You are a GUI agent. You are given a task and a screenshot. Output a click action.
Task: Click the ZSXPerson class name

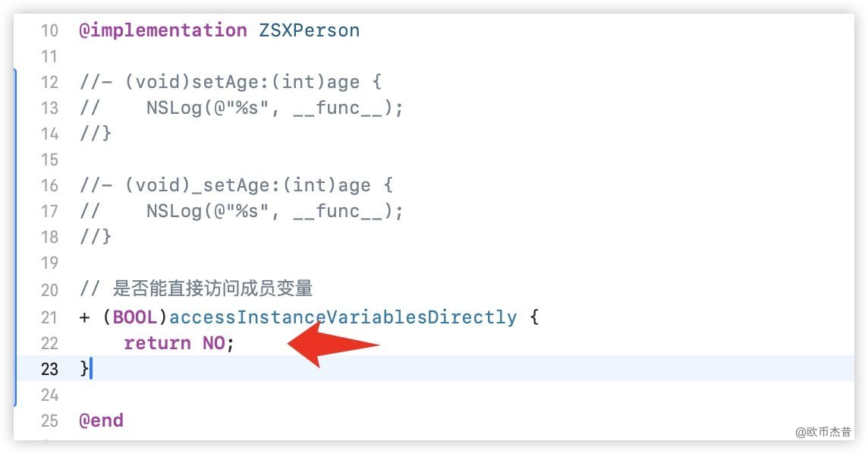310,30
